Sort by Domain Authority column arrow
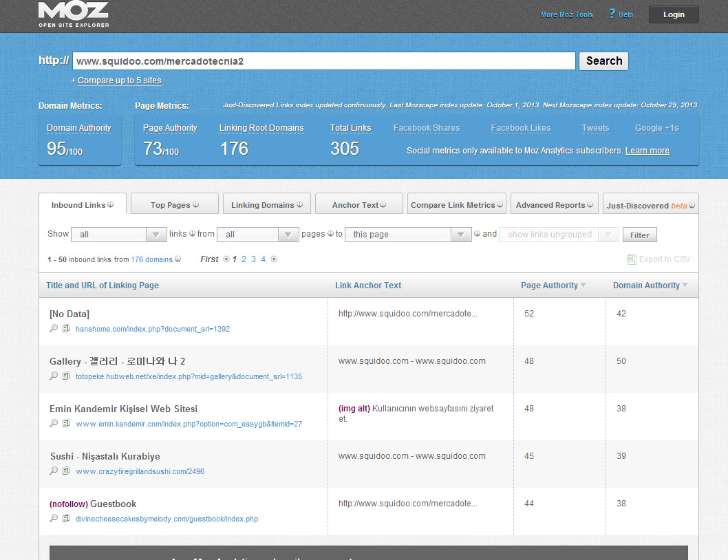The height and width of the screenshot is (560, 728). coord(685,286)
